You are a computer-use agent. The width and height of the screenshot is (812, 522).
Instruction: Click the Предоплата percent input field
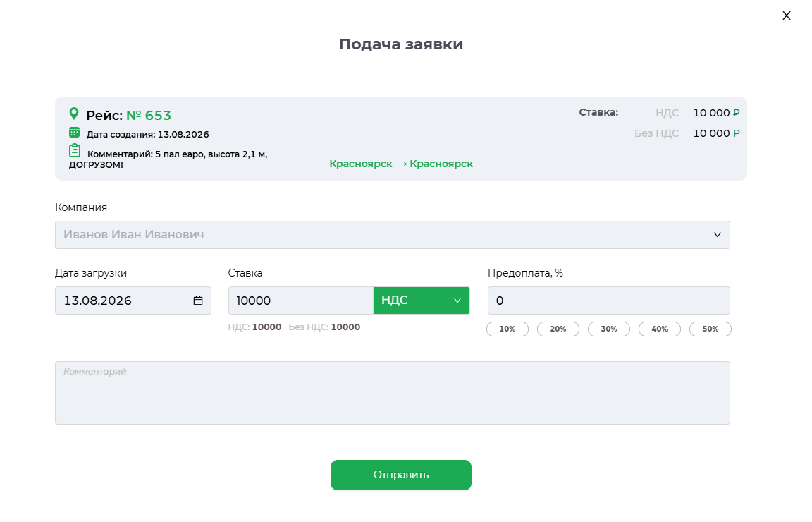tap(608, 301)
